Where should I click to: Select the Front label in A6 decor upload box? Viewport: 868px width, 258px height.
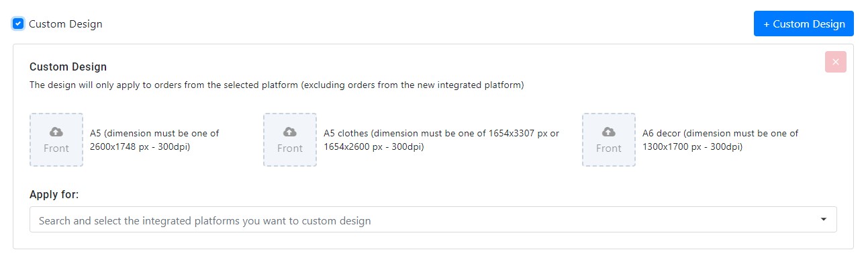(609, 148)
